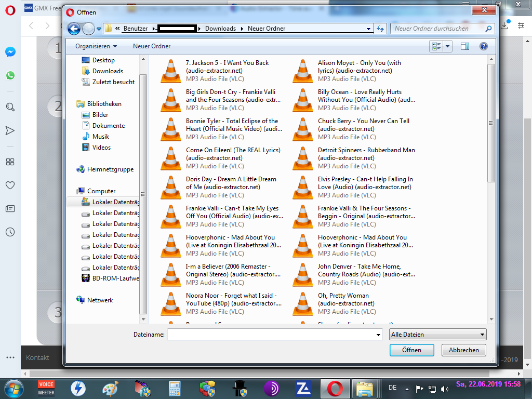Go forward in the file dialog
Image resolution: width=532 pixels, height=399 pixels.
click(88, 29)
